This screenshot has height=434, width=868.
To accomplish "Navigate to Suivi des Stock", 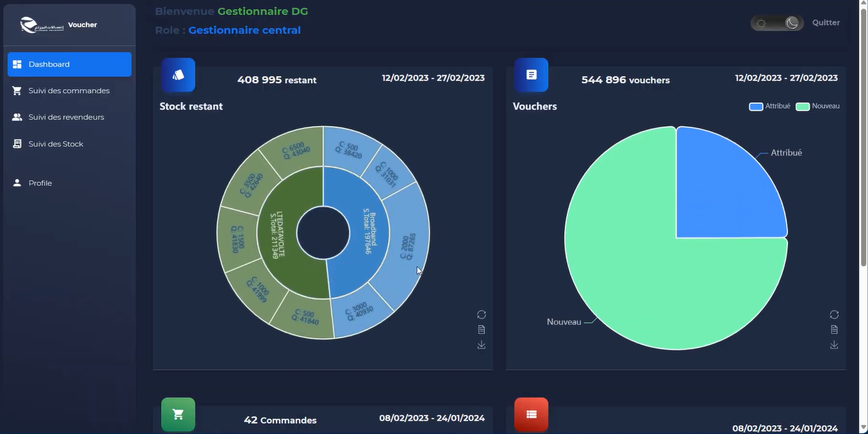I will 56,144.
